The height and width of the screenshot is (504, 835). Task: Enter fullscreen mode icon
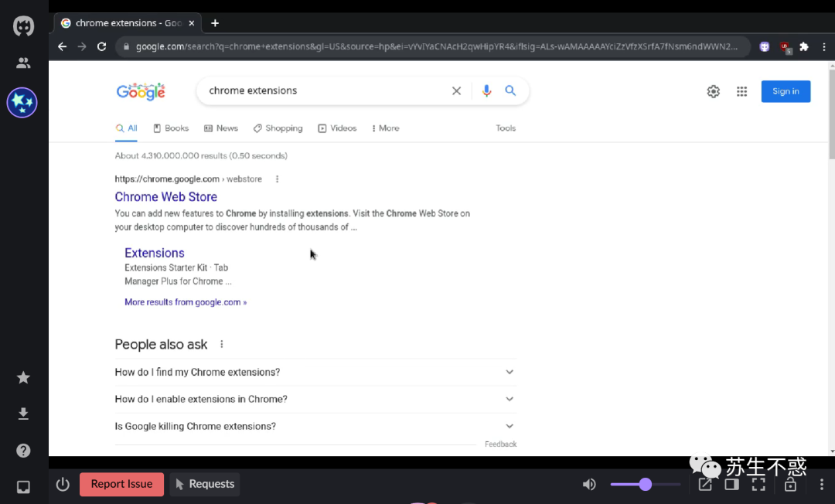point(758,485)
